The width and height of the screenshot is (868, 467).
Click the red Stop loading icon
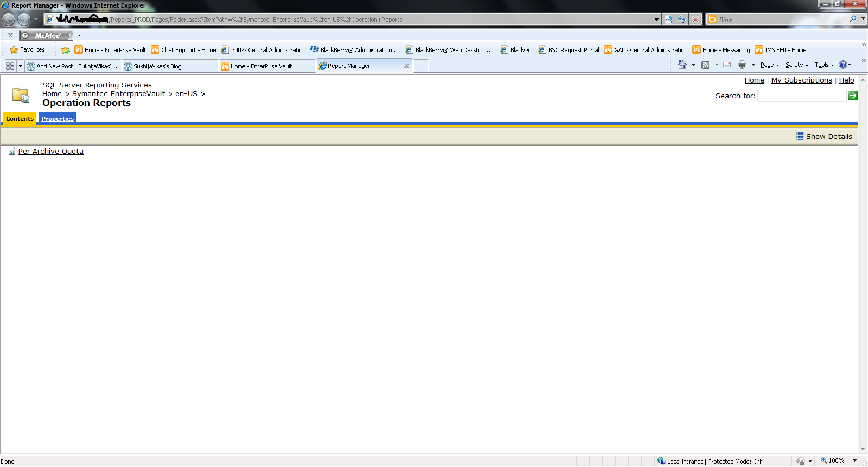(695, 20)
